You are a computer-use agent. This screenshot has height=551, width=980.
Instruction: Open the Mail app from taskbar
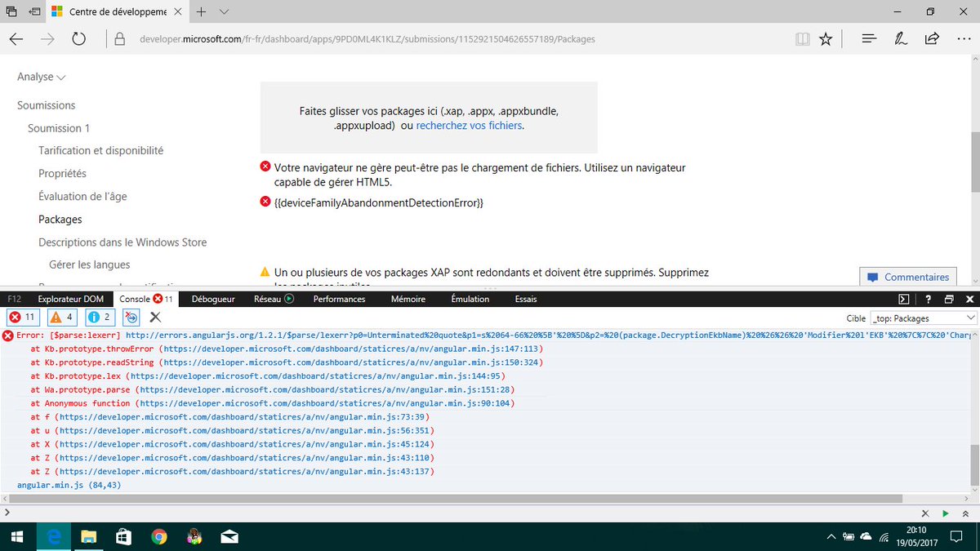pos(229,536)
